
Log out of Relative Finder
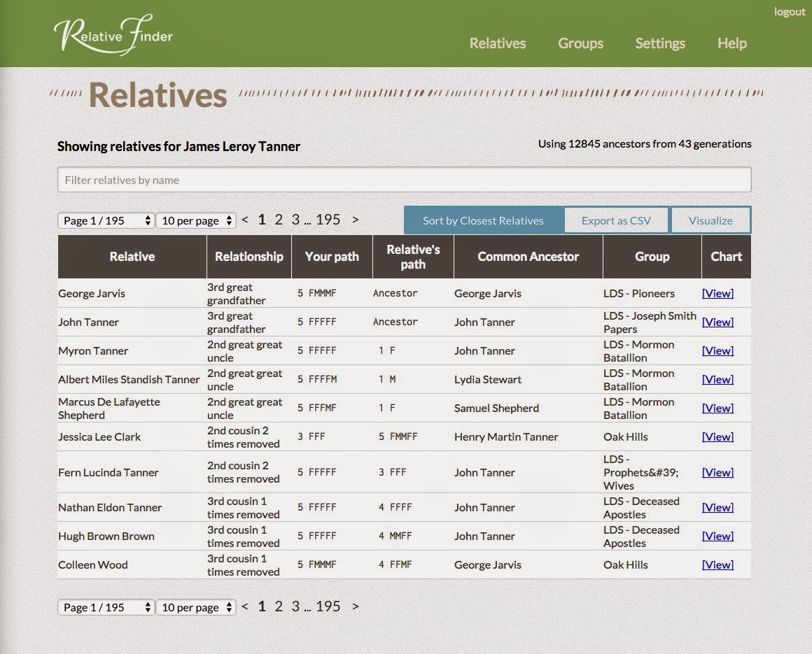pyautogui.click(x=789, y=11)
